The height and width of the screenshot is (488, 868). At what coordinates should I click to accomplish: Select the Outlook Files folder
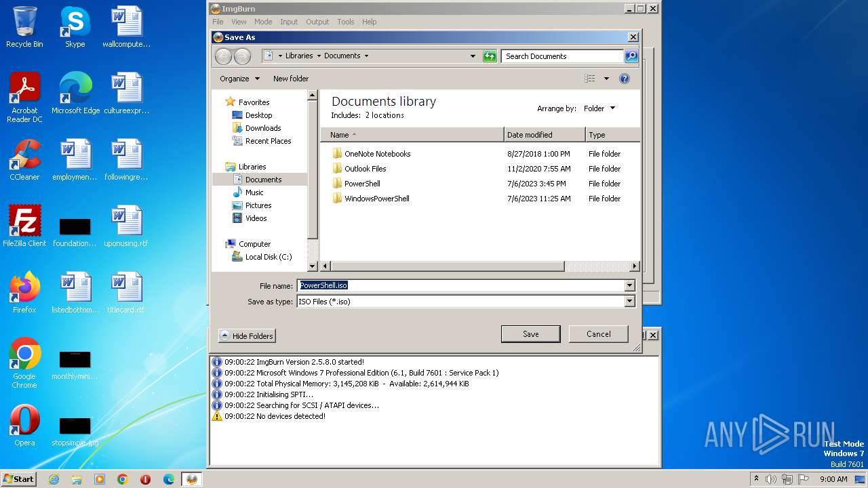(x=365, y=169)
